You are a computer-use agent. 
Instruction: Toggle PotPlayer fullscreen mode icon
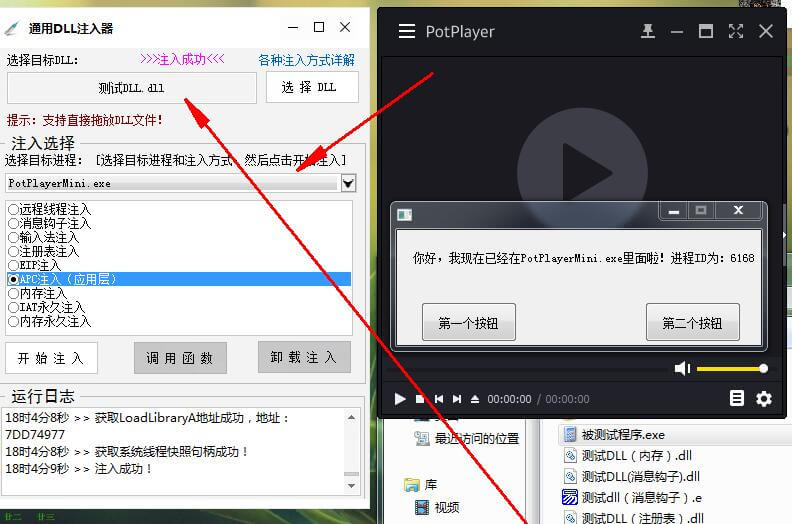click(x=735, y=31)
